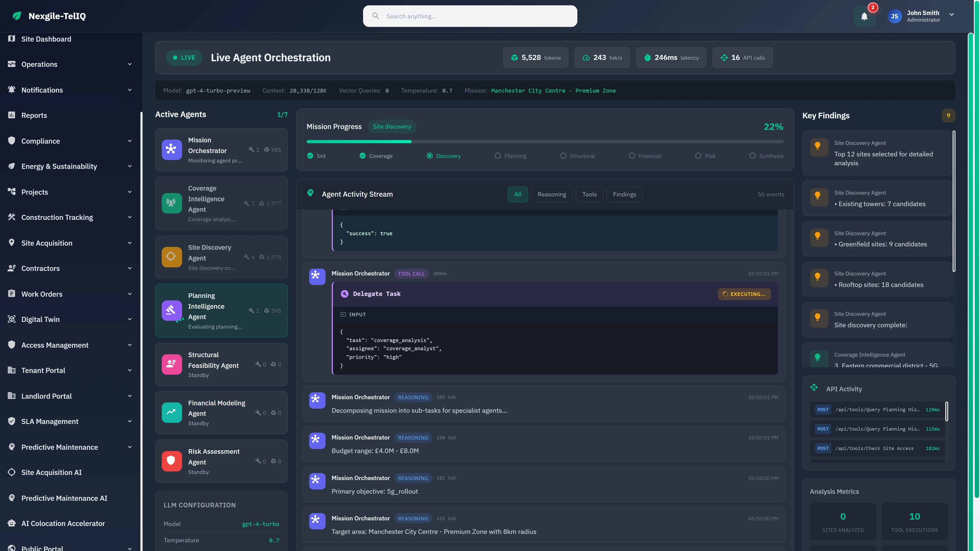980x551 pixels.
Task: Switch to the Findings activity filter tab
Action: click(x=624, y=194)
